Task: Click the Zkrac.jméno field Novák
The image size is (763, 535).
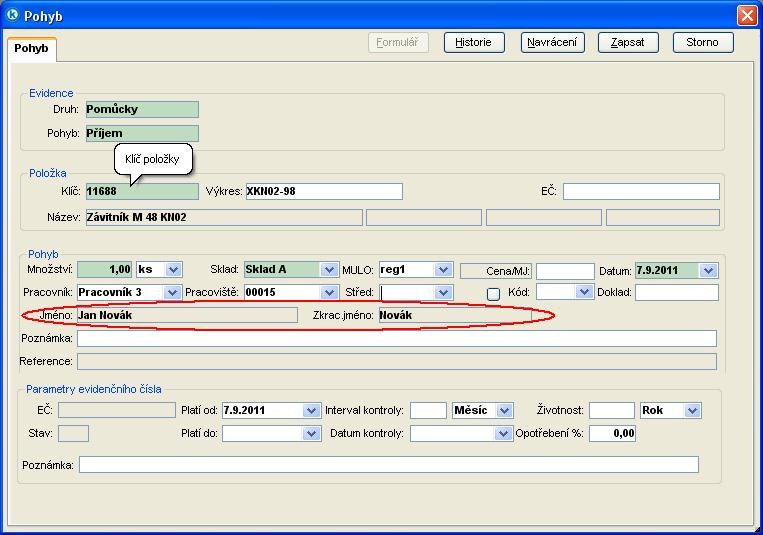Action: [x=455, y=315]
